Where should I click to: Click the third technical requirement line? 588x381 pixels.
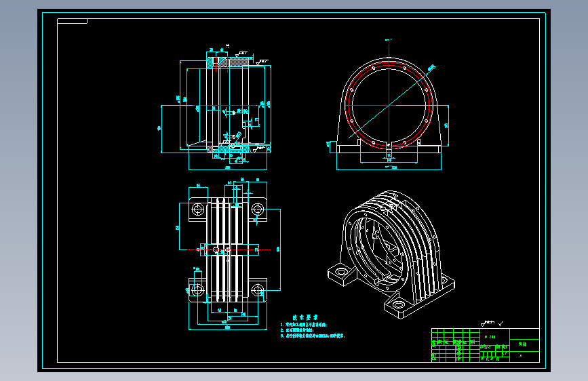[x=312, y=336]
